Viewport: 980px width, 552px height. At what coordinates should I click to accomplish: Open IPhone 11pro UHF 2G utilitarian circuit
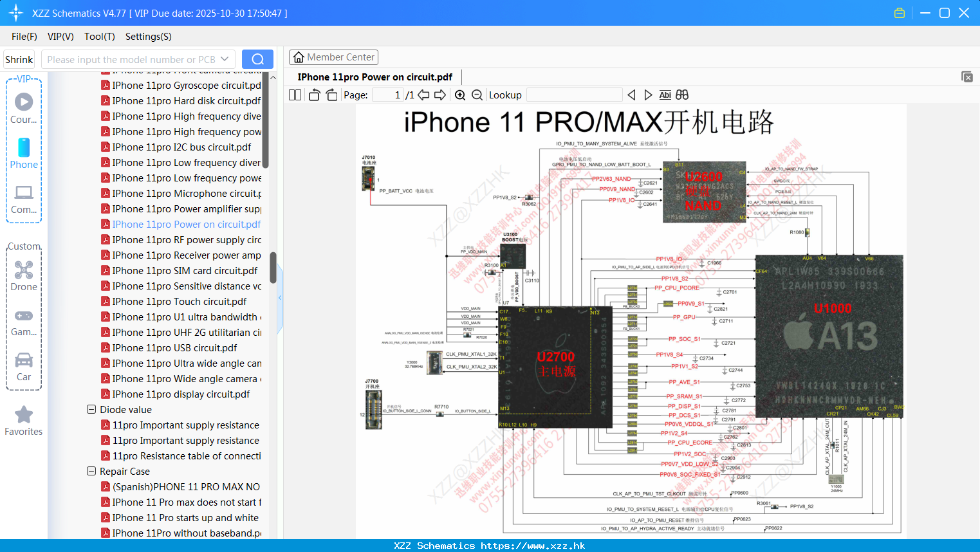point(181,332)
